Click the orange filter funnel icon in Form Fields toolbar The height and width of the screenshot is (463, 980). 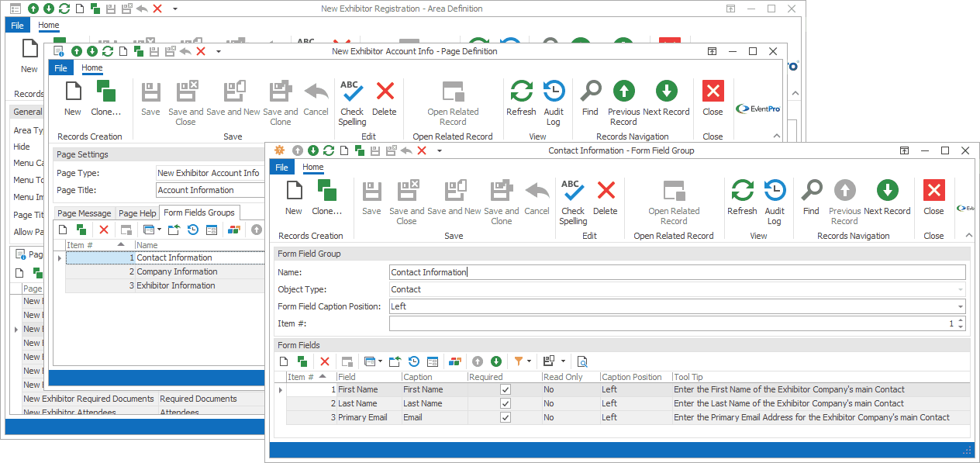pos(519,361)
